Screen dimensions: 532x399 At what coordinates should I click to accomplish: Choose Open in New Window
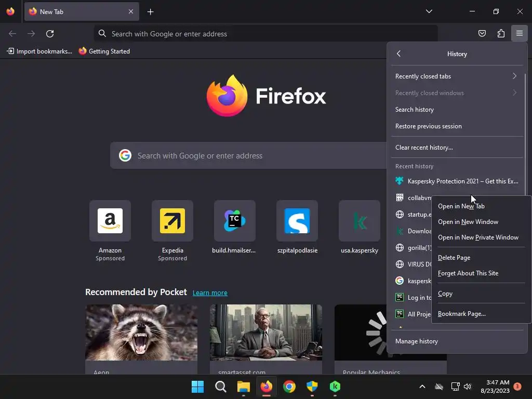482,222
